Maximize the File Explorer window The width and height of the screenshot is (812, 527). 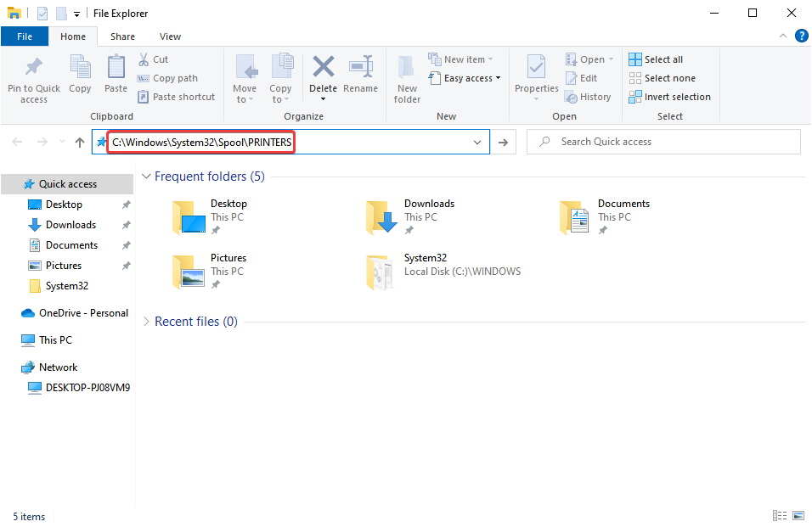click(753, 13)
